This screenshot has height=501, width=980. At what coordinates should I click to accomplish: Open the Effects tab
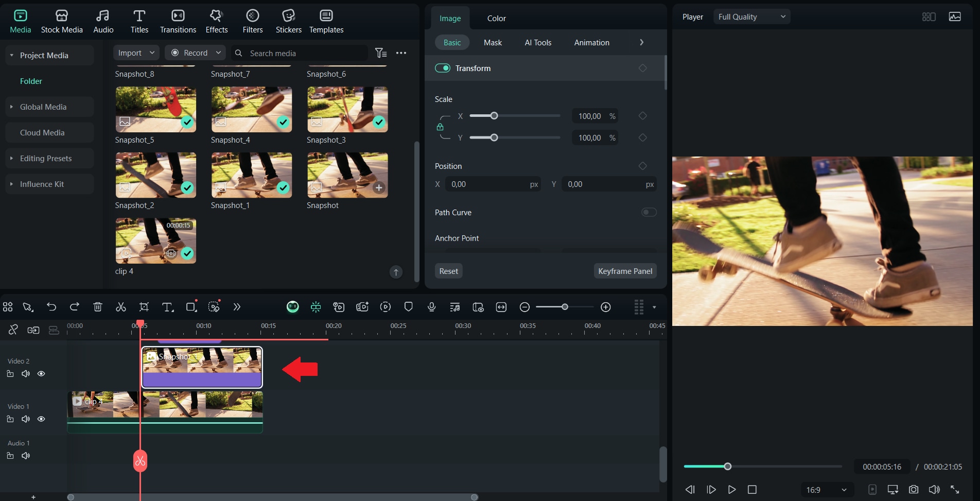click(x=217, y=22)
